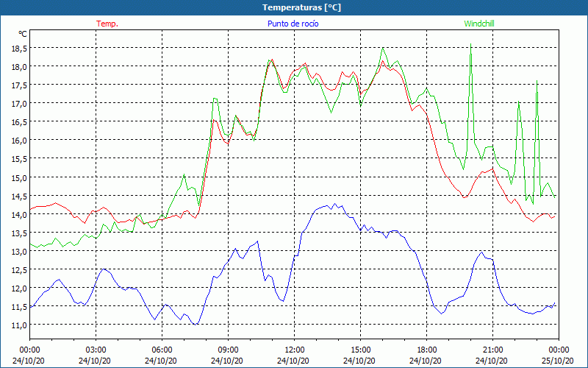This screenshot has height=368, width=588.
Task: Click the Temperaturas [°C] title bar
Action: pos(294,7)
